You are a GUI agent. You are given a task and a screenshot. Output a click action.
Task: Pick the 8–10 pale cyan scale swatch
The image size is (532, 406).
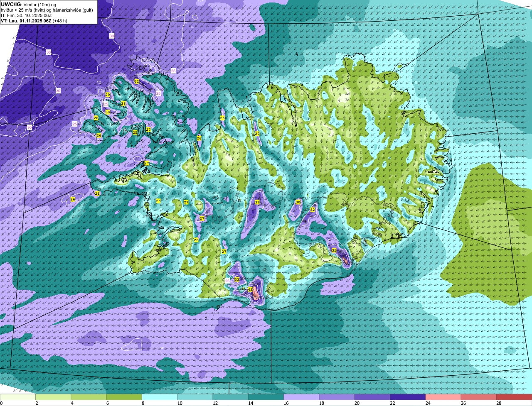pos(160,397)
